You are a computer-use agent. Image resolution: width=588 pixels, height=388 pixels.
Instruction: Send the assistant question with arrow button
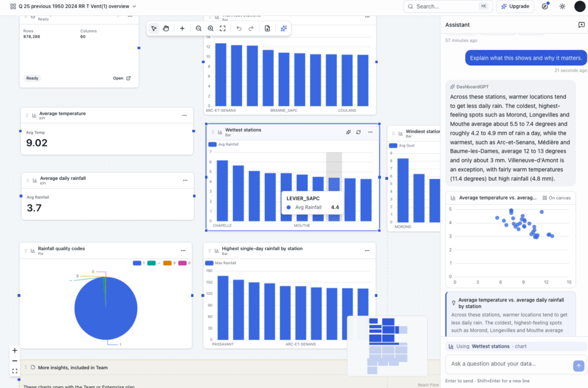click(578, 366)
